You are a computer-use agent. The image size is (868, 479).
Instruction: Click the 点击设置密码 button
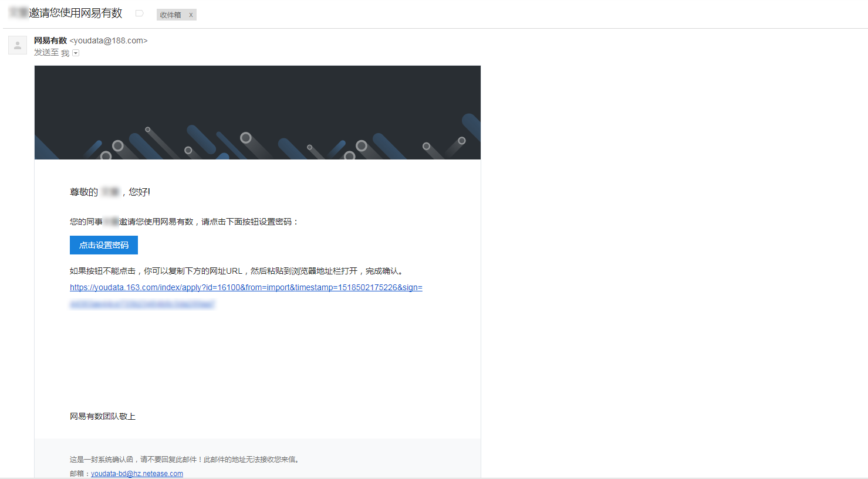coord(104,245)
